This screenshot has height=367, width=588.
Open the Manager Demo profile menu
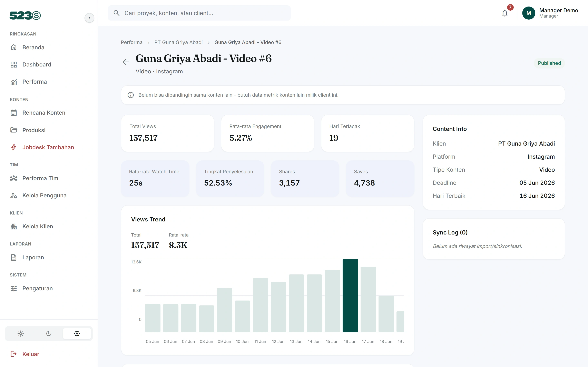point(550,13)
